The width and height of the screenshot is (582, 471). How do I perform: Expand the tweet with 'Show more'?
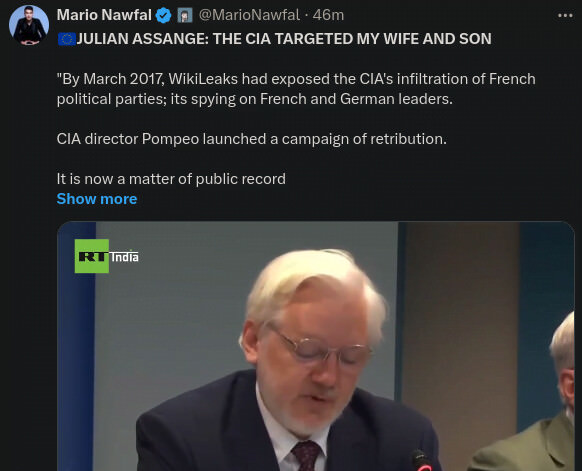click(97, 199)
